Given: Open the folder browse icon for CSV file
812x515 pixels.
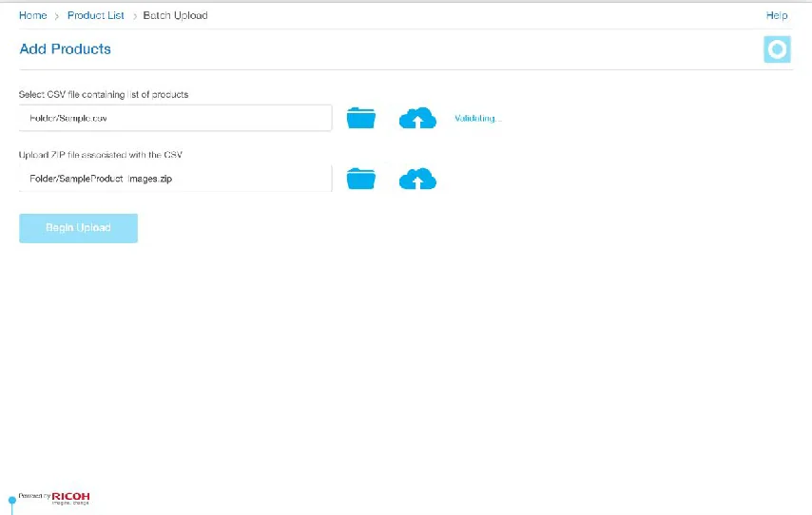Looking at the screenshot, I should coord(361,118).
